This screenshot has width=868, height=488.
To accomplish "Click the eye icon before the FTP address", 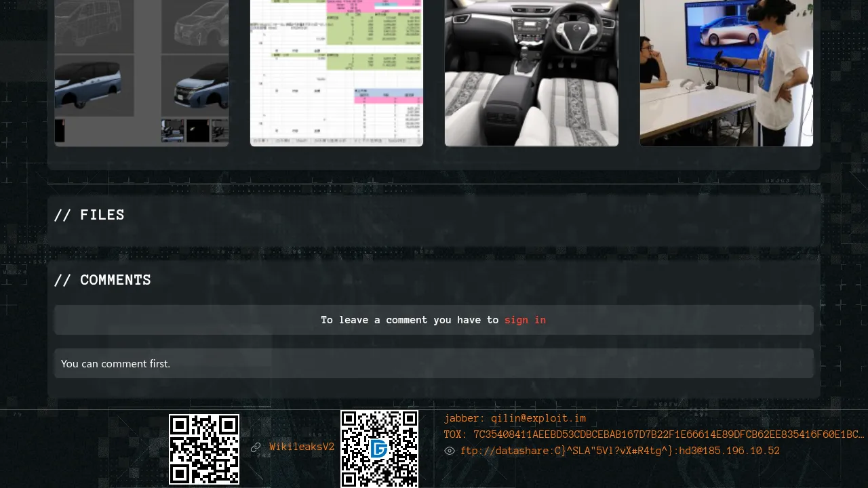I will 450,451.
